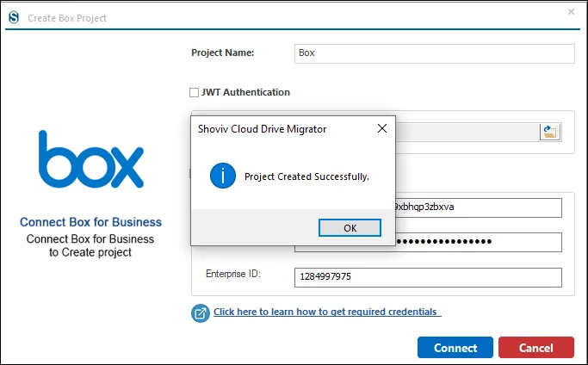Click the gray JWT file path field
Viewport: 588px width, 365px height.
pos(467,132)
